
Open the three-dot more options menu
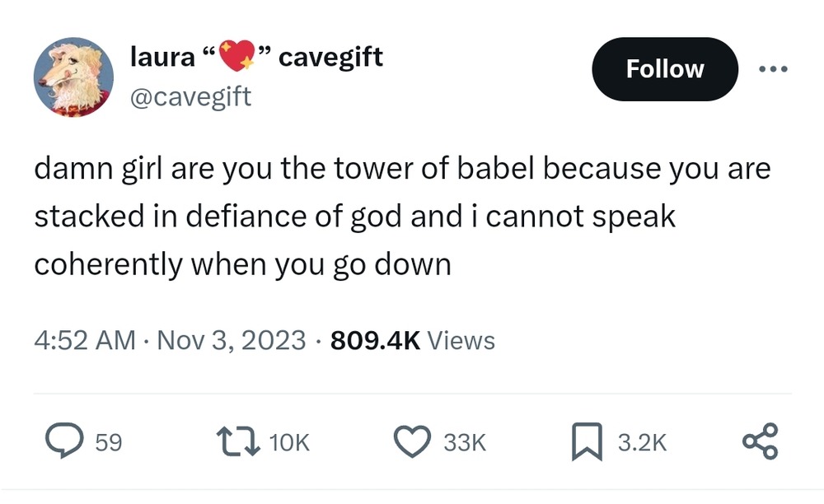pyautogui.click(x=774, y=69)
